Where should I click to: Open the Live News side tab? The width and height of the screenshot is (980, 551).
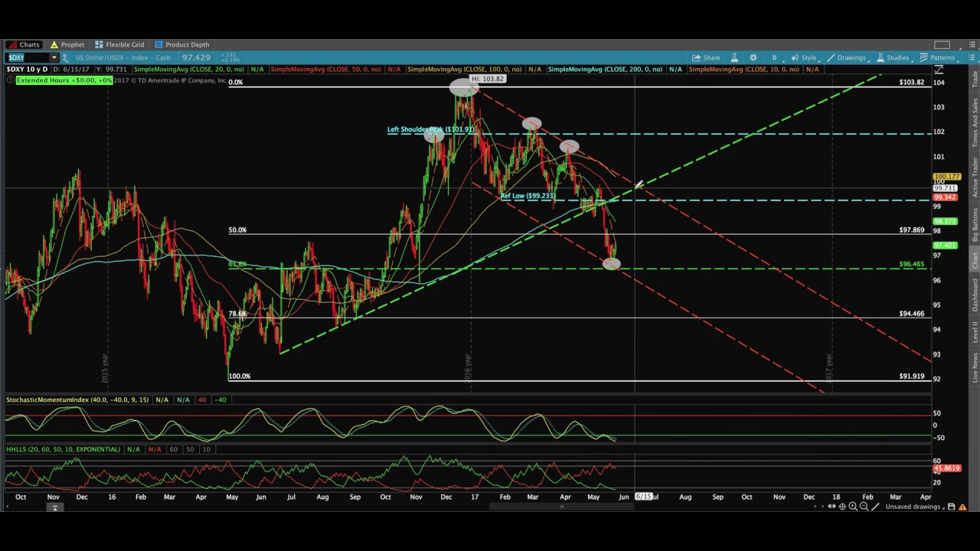click(x=975, y=367)
